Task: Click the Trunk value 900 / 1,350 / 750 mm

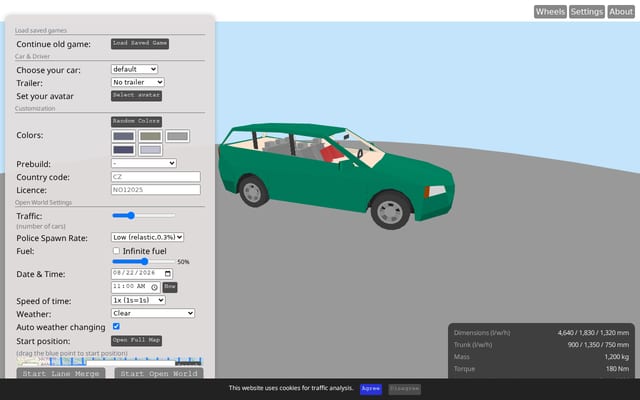Action: point(598,345)
